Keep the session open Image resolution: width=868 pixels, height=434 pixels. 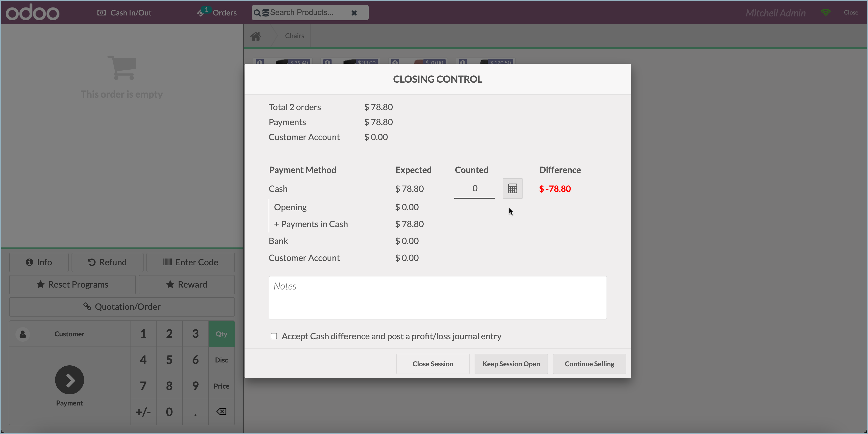[x=511, y=364]
